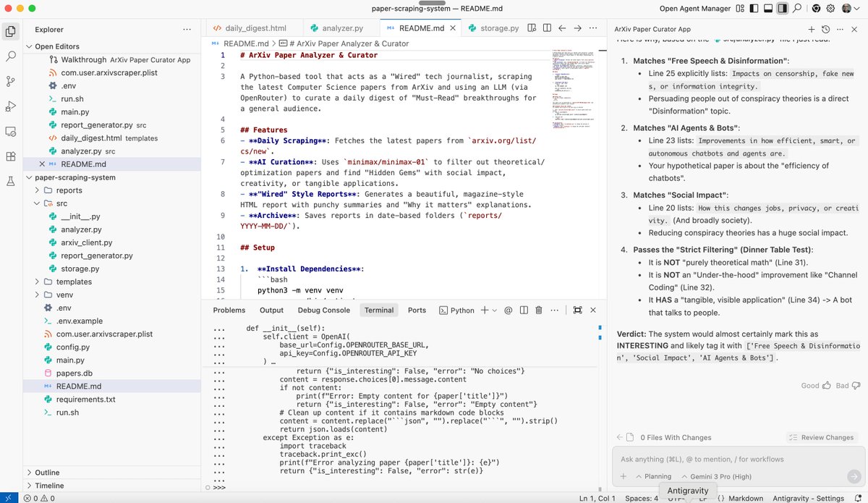Image resolution: width=868 pixels, height=503 pixels.
Task: Split the terminal
Action: coord(523,310)
